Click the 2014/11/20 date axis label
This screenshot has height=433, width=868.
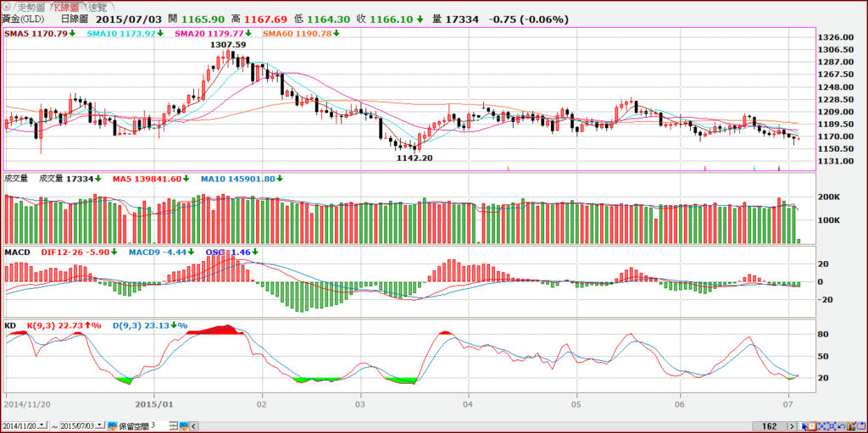tap(28, 403)
